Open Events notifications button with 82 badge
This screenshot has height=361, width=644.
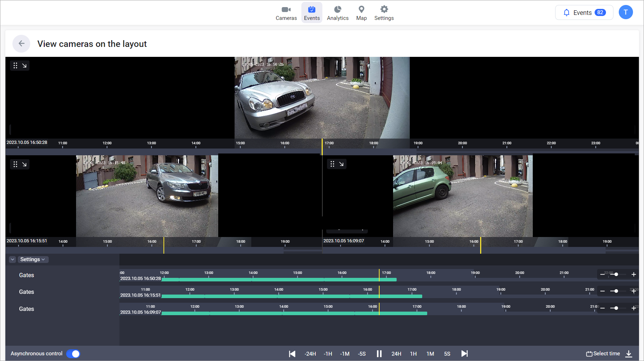point(584,12)
